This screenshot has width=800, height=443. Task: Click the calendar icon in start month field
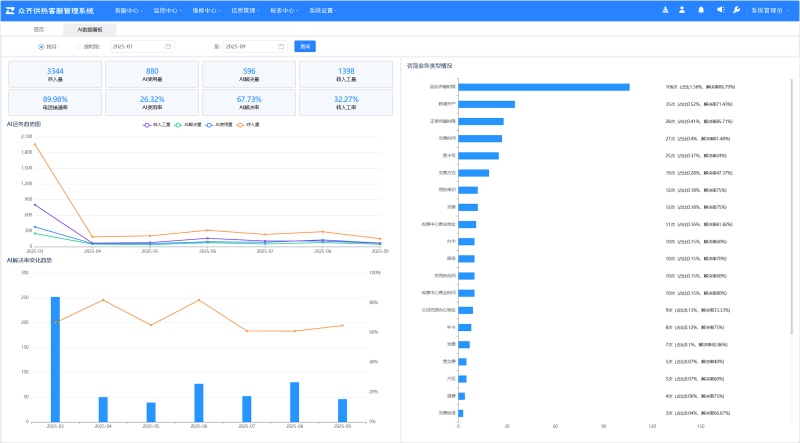(167, 46)
